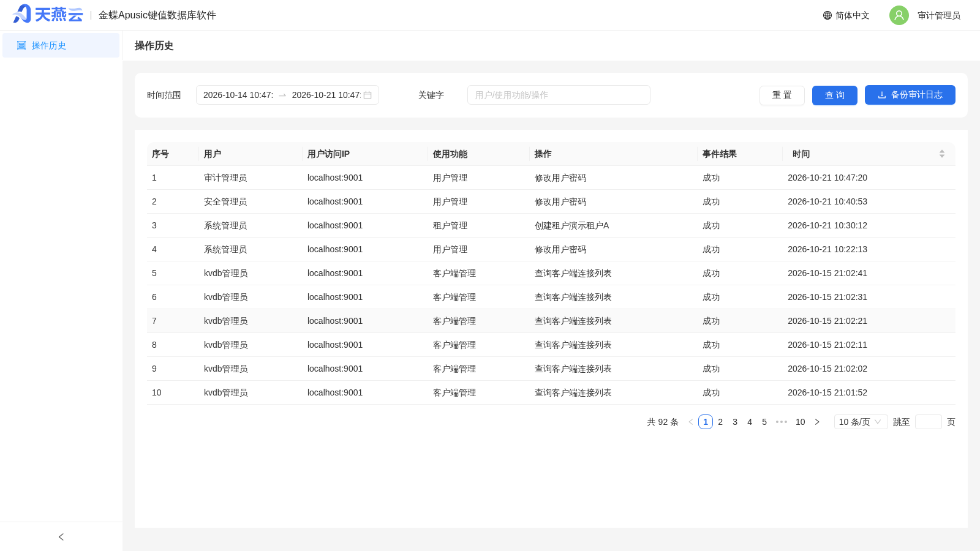Go to page 3
This screenshot has height=551, width=980.
click(735, 422)
